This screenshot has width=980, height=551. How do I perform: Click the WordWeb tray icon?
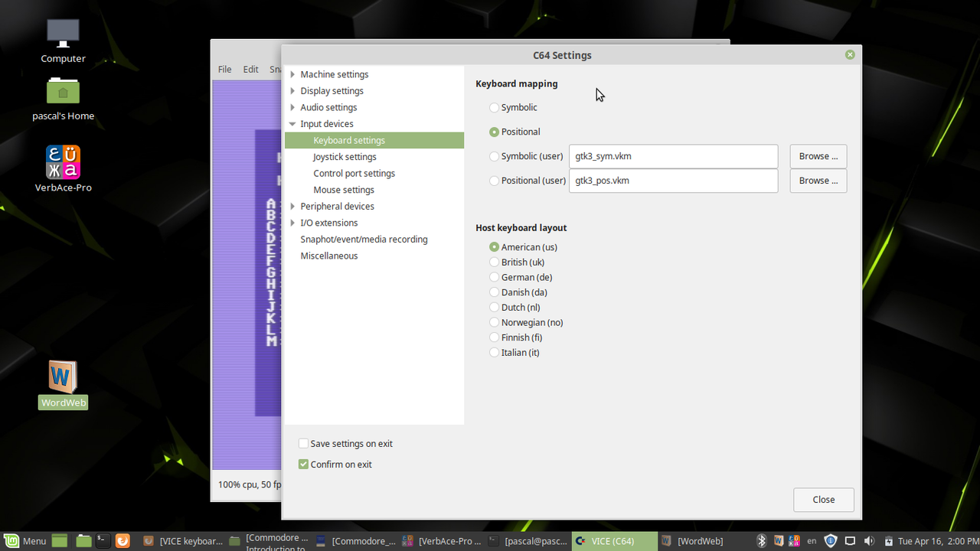pos(779,541)
